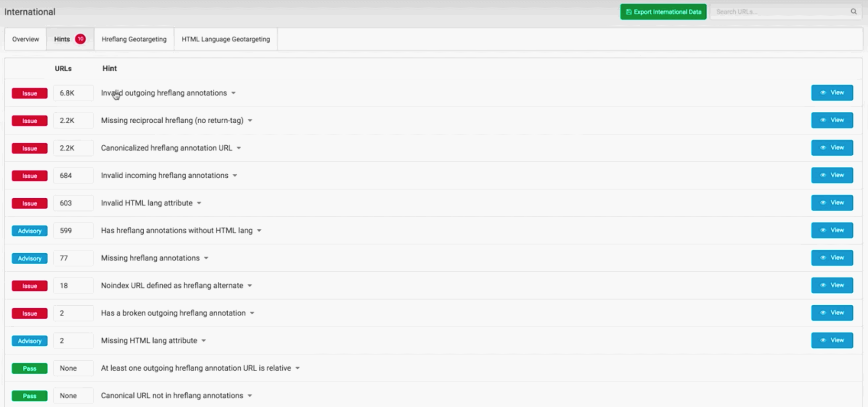Expand Noindex URL hreflang alternate arrow
868x407 pixels.
click(x=250, y=286)
